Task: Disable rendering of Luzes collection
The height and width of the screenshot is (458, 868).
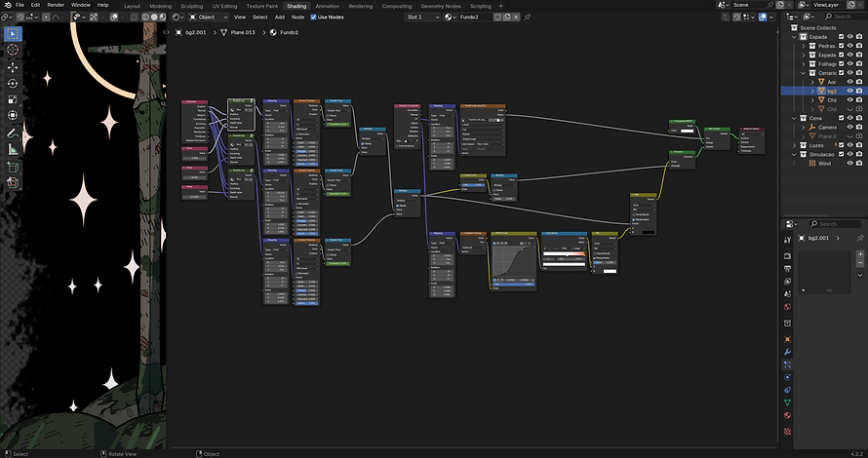Action: [x=859, y=145]
